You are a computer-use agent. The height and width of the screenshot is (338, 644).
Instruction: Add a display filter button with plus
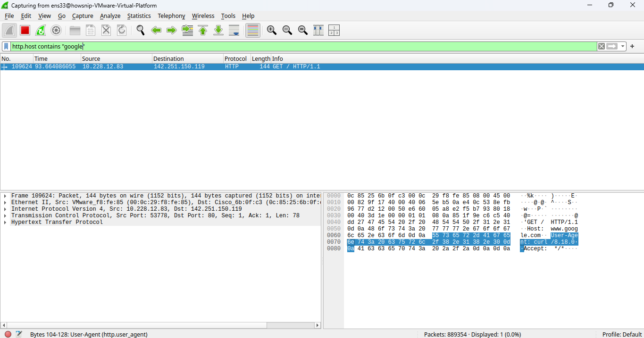click(x=632, y=46)
